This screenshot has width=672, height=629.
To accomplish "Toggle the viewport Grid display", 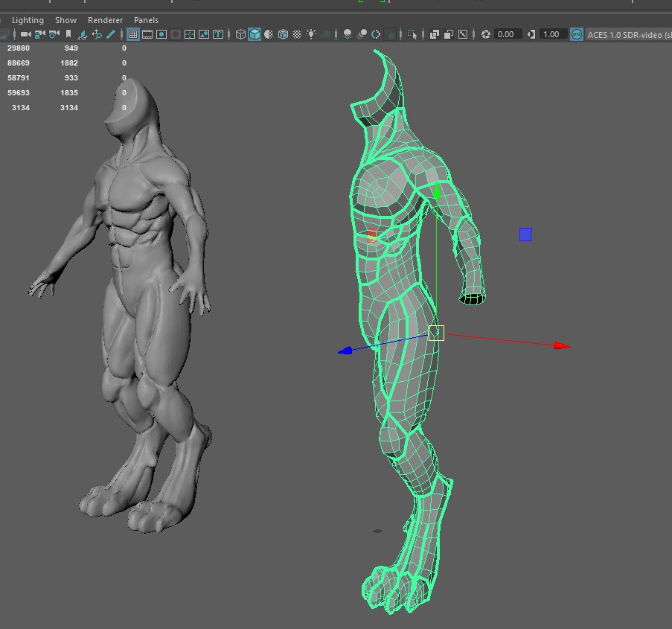I will pyautogui.click(x=133, y=34).
